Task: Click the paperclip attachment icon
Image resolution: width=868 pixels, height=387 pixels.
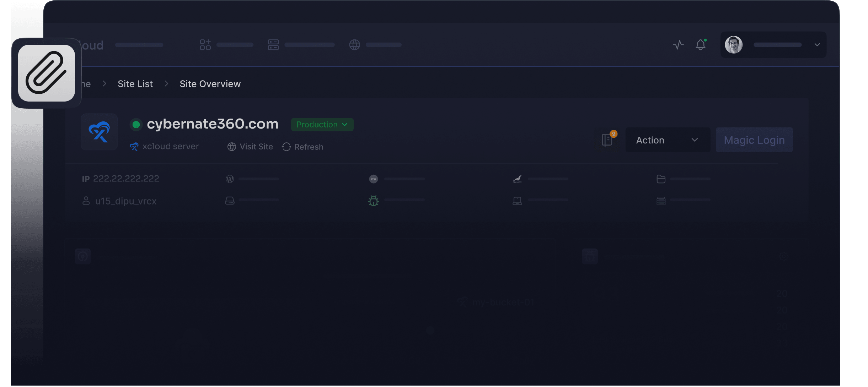Action: 47,73
